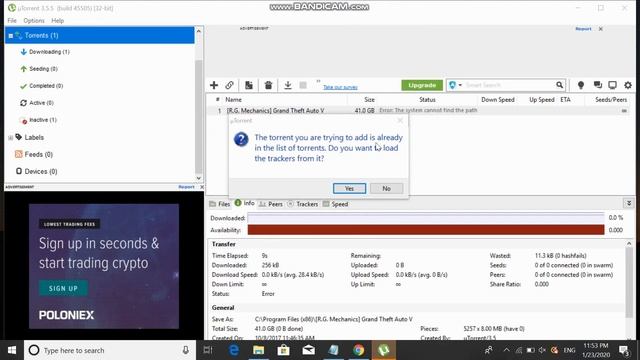Close left advertisement with X

tap(202, 187)
